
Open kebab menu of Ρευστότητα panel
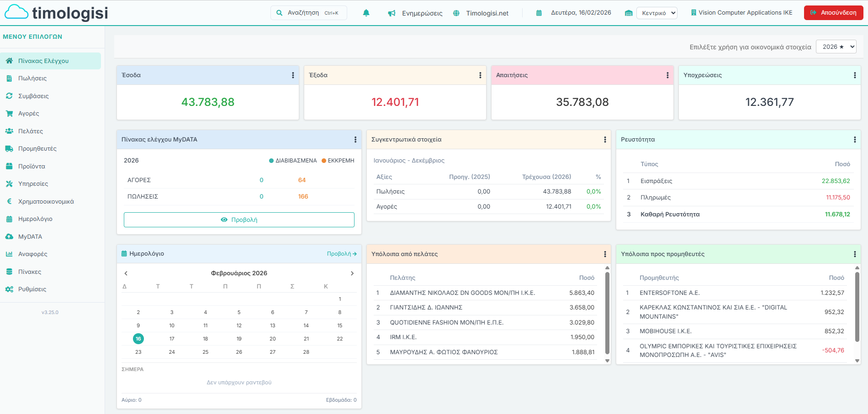click(855, 140)
